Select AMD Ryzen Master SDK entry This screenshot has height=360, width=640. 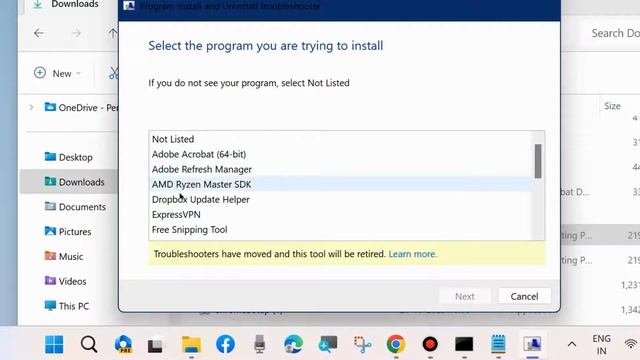click(341, 184)
